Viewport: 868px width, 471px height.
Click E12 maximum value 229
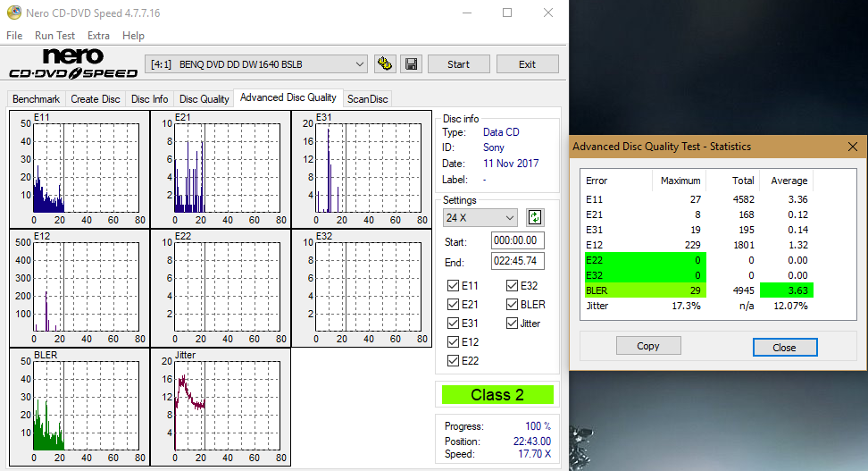pos(692,245)
